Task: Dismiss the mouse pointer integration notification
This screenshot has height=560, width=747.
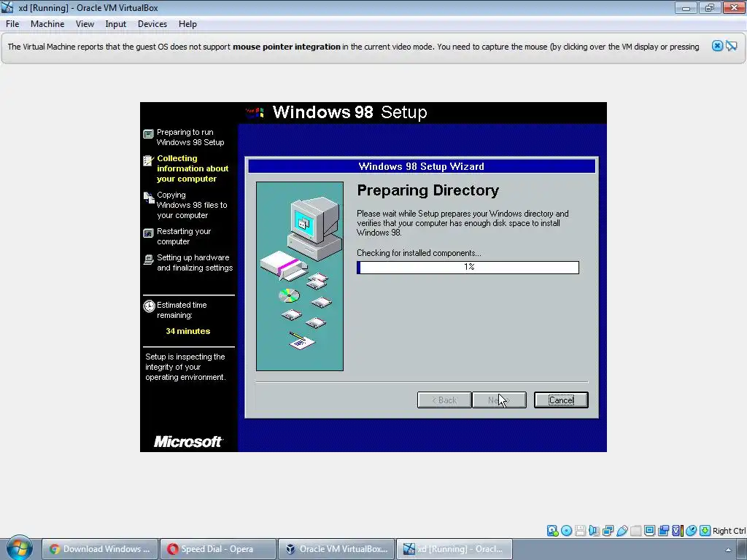Action: tap(717, 46)
